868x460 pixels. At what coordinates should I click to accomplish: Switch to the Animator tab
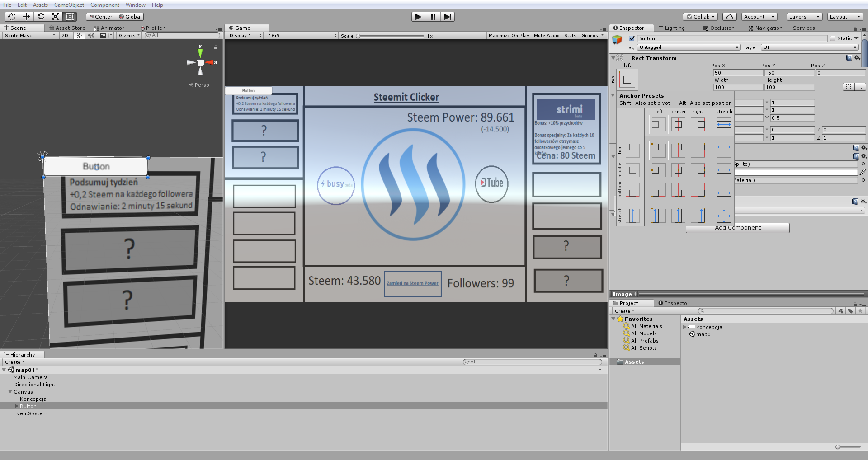[x=109, y=28]
